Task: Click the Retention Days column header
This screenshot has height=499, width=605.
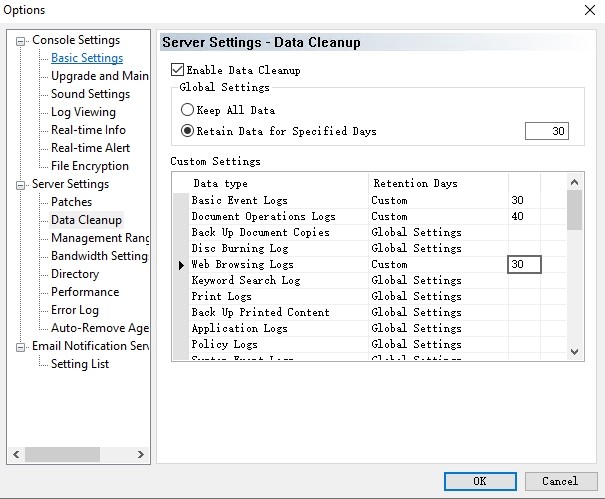Action: 415,184
